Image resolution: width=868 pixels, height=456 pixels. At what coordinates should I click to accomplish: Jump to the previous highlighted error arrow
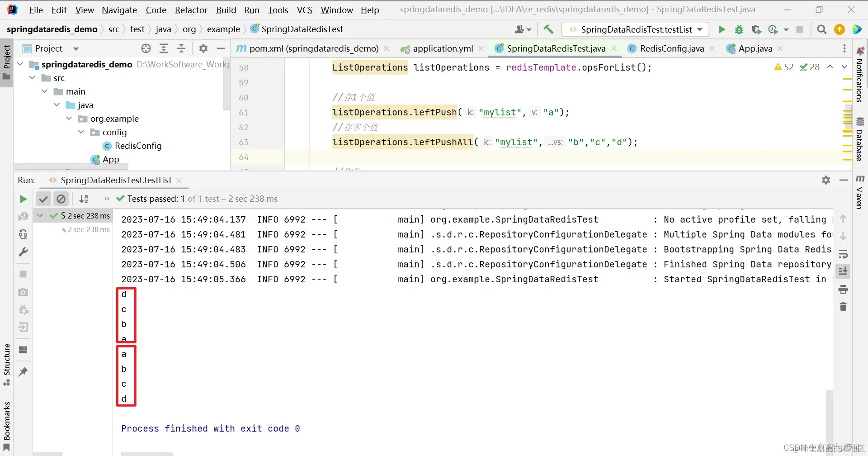point(830,67)
